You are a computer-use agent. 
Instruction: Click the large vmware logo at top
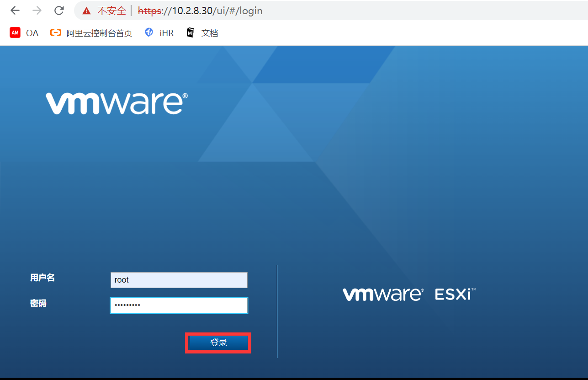pos(117,103)
